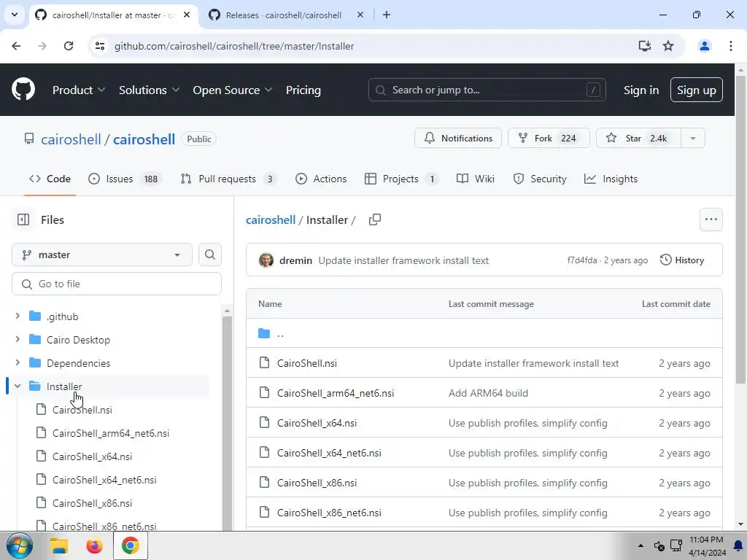The image size is (747, 560).
Task: Open the master branch selector
Action: (x=102, y=254)
